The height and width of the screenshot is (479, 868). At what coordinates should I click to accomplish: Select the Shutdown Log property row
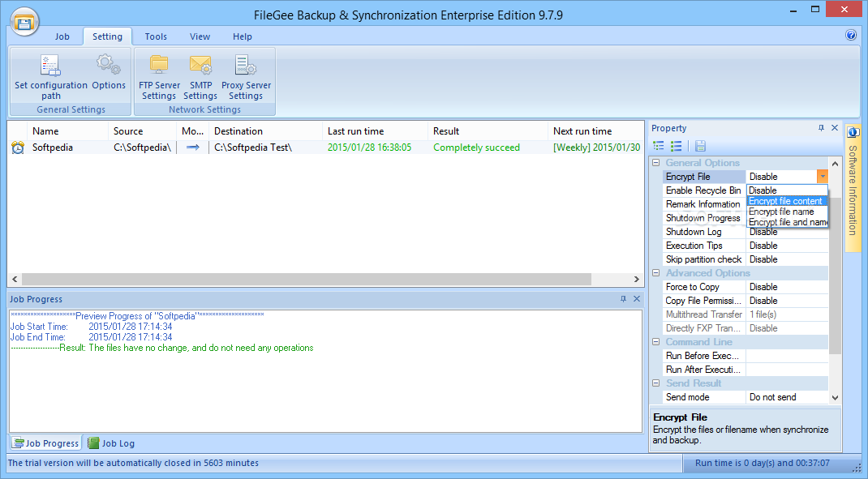tap(746, 232)
